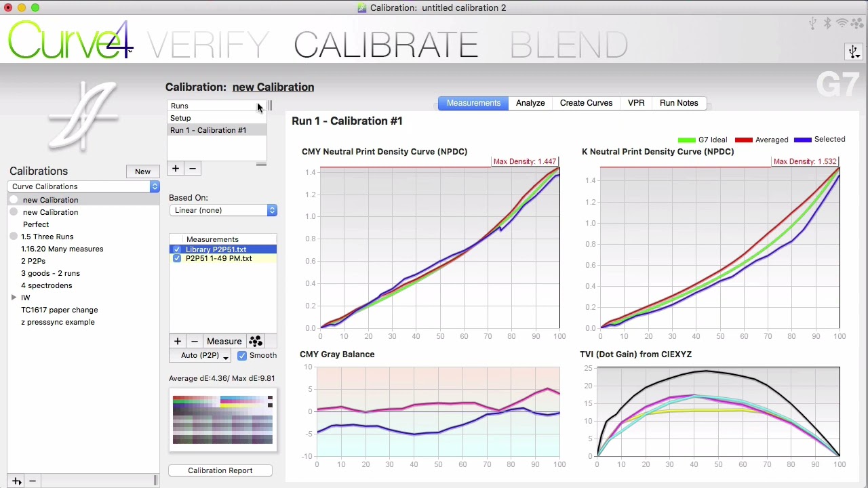Click the Runs column header

click(217, 106)
